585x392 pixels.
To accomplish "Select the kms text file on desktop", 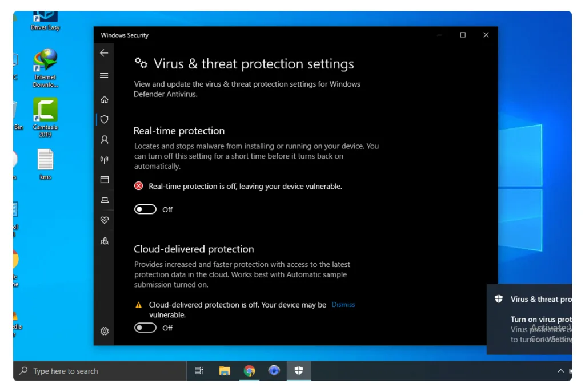I will [x=45, y=164].
